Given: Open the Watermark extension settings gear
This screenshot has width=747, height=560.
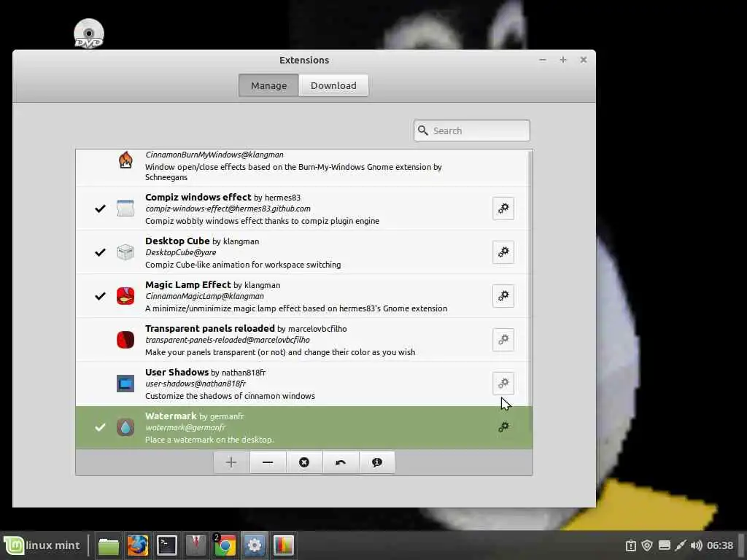Looking at the screenshot, I should coord(503,427).
